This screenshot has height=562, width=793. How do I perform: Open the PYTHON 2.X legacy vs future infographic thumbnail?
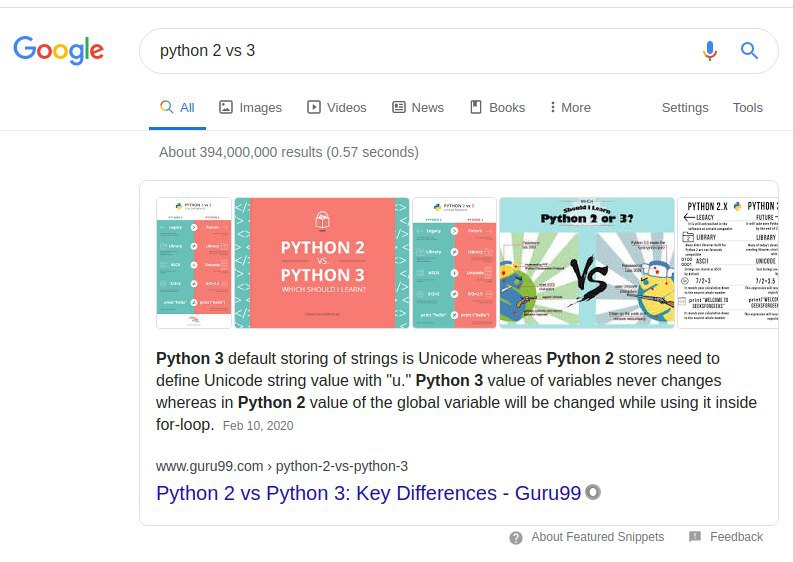click(x=728, y=263)
